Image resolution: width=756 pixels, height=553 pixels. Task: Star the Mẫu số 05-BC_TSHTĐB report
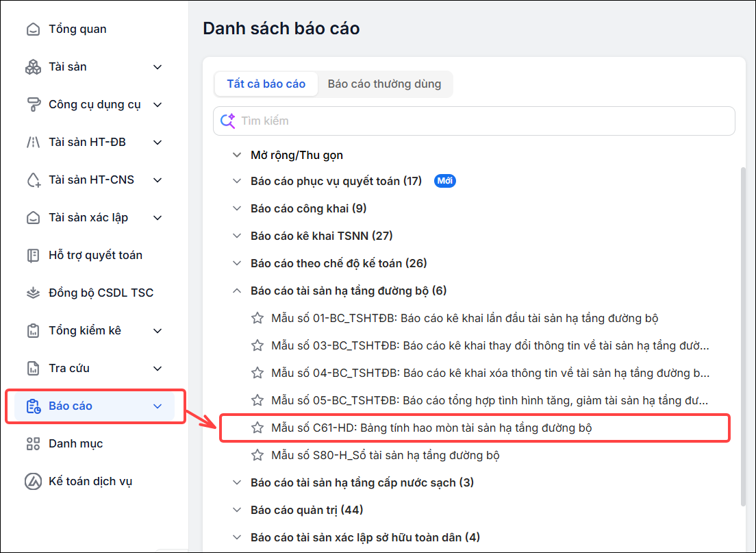click(x=257, y=400)
